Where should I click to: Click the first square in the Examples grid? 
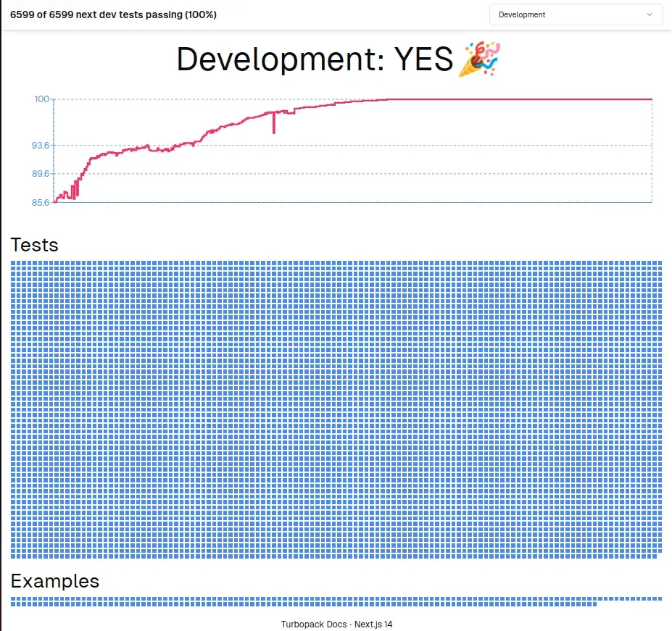pos(12,598)
